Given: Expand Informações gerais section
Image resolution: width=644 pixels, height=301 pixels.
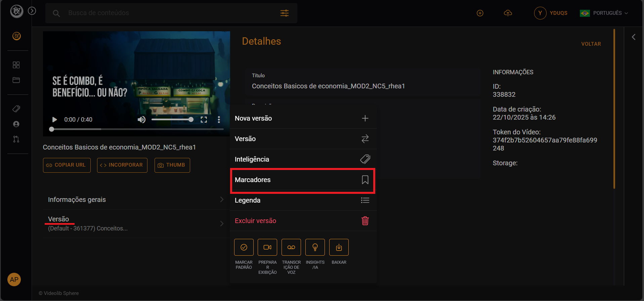Looking at the screenshot, I should point(136,200).
